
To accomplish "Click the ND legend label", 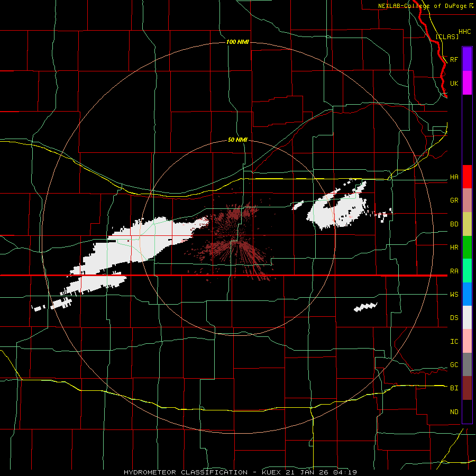I will click(x=454, y=412).
